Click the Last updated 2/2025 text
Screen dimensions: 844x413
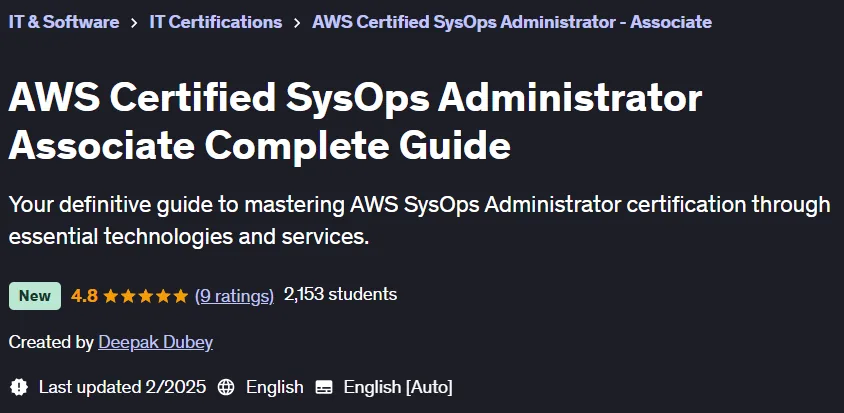pos(122,387)
